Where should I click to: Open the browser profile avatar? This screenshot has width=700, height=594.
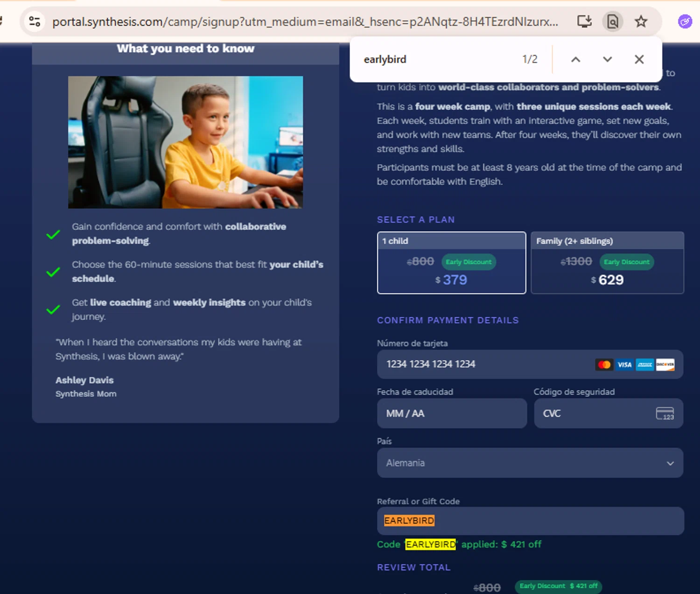click(685, 21)
